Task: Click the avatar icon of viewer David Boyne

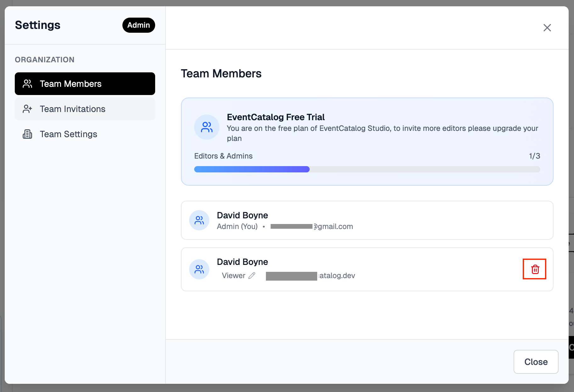Action: (x=199, y=269)
